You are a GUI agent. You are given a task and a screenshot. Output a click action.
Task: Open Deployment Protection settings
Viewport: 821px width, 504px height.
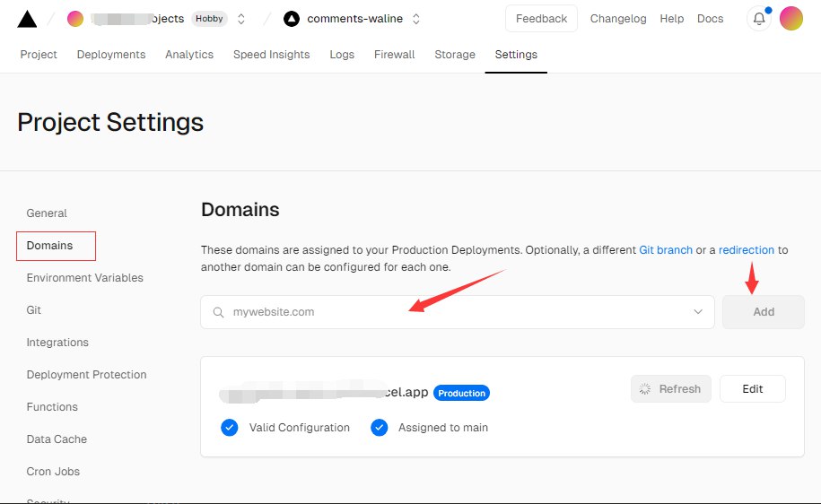tap(87, 375)
